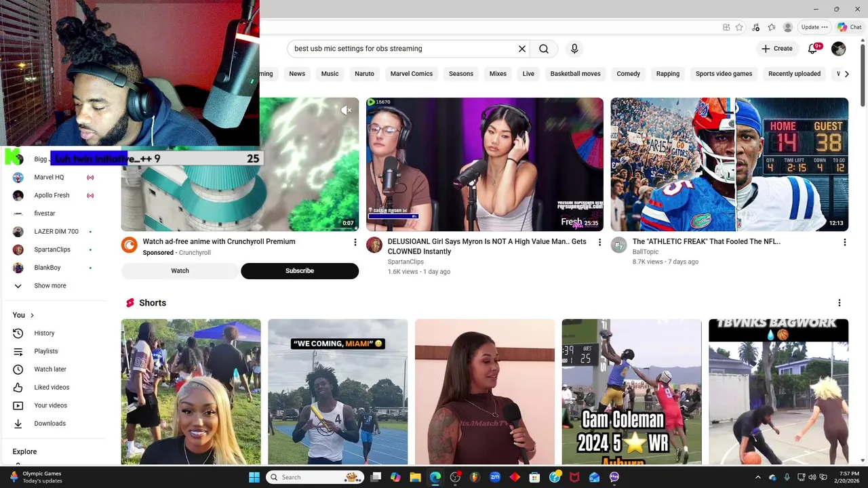This screenshot has height=488, width=868.
Task: Open the TBVNKS BAGWORK short
Action: click(778, 392)
